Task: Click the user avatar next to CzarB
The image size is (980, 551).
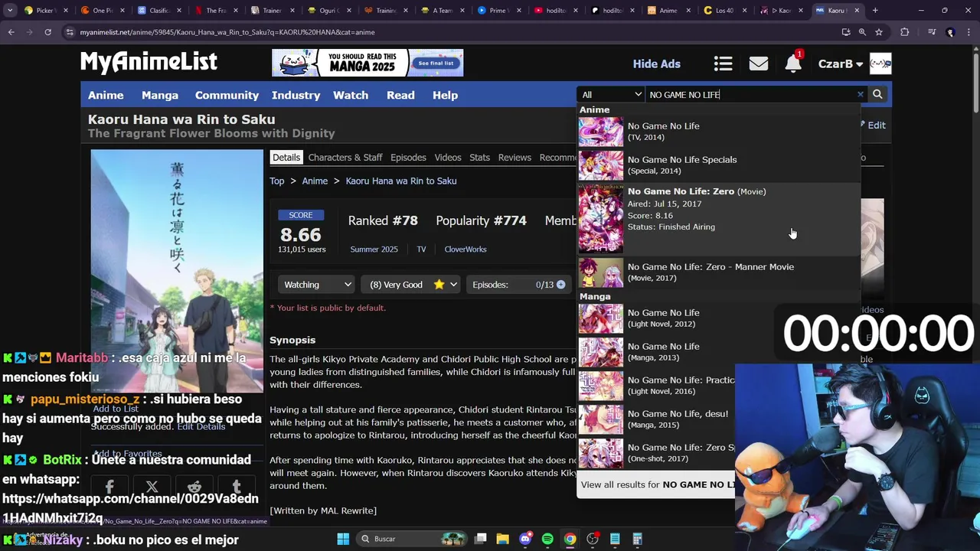Action: coord(880,64)
